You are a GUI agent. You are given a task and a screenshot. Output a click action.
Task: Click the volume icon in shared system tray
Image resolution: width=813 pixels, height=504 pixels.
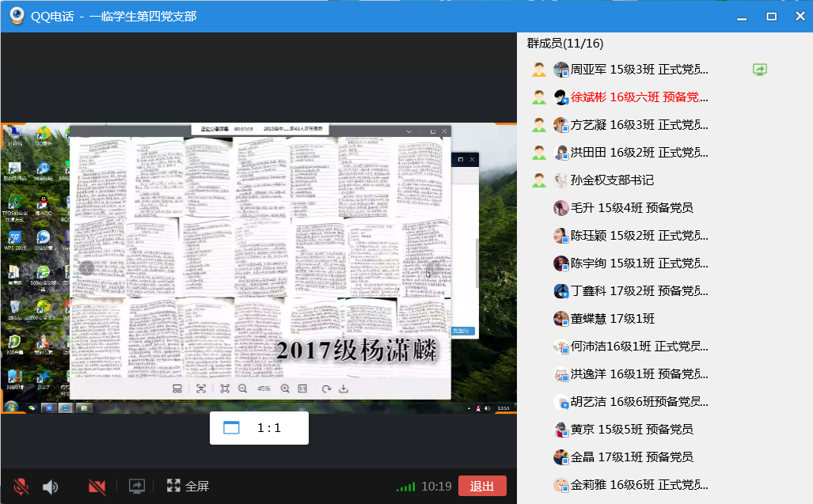click(x=487, y=408)
